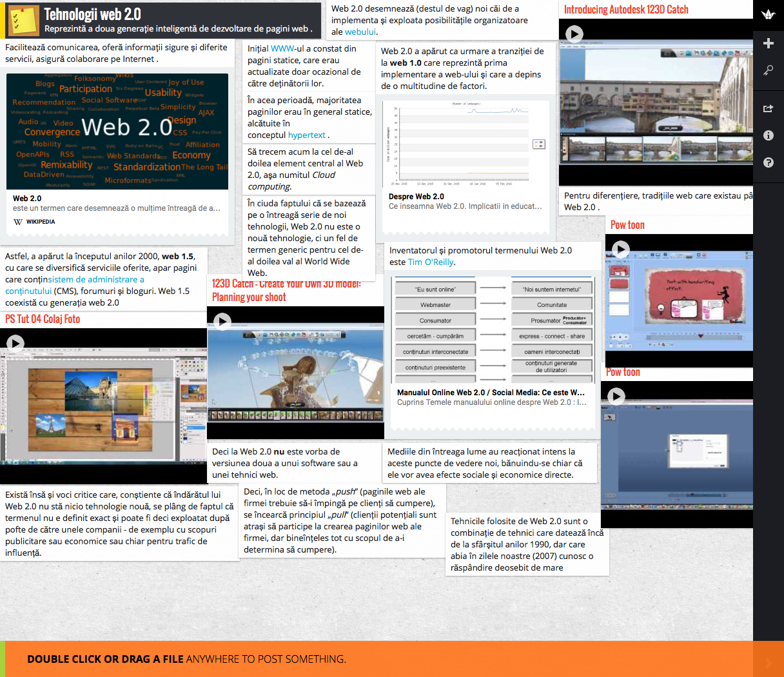Play the 123D Catch Planning your shoot video
Image resolution: width=784 pixels, height=677 pixels.
(x=222, y=321)
